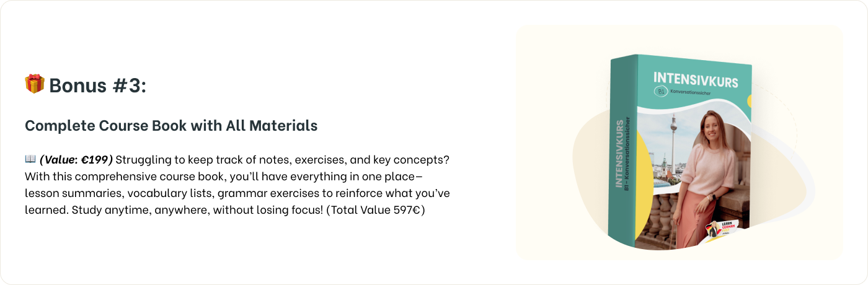The image size is (868, 285).
Task: Click the B1 circle badge on box
Action: point(661,92)
